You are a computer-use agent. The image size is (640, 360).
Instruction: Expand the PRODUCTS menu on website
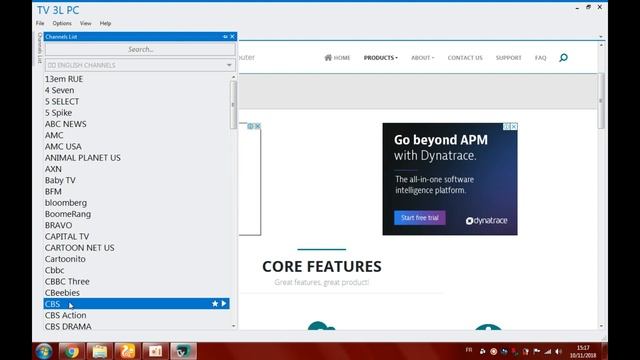point(381,58)
